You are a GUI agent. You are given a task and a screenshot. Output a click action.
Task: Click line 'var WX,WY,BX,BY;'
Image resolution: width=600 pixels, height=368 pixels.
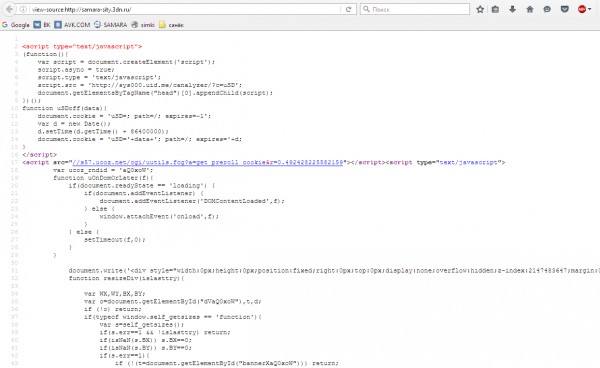115,294
